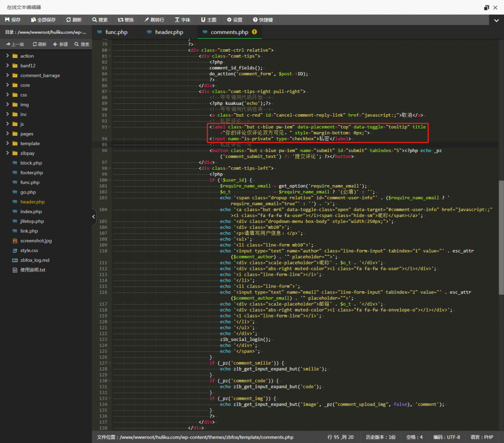
Task: Show the 快捷键 shortcut keys help
Action: tap(263, 20)
